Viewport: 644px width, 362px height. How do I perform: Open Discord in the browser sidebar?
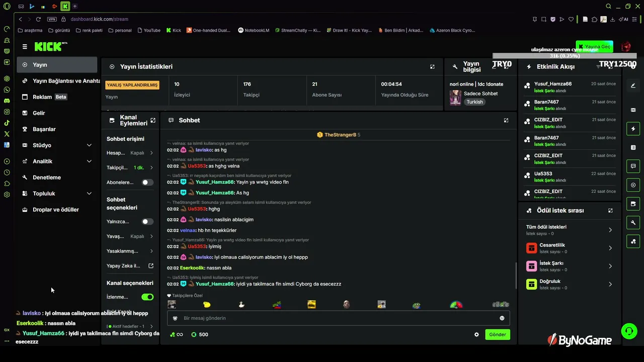click(x=7, y=101)
